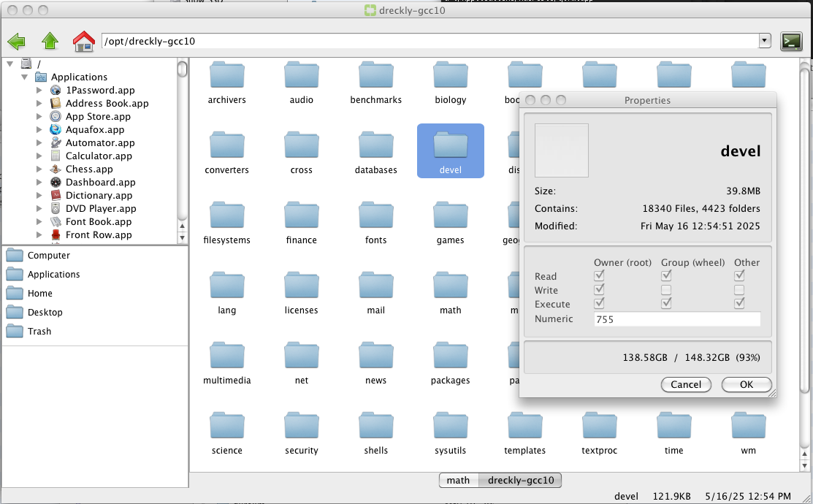Click the path address field
This screenshot has width=813, height=504.
(431, 41)
